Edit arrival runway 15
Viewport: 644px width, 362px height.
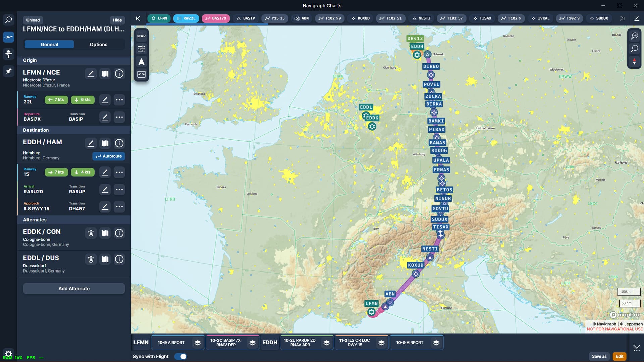click(105, 172)
